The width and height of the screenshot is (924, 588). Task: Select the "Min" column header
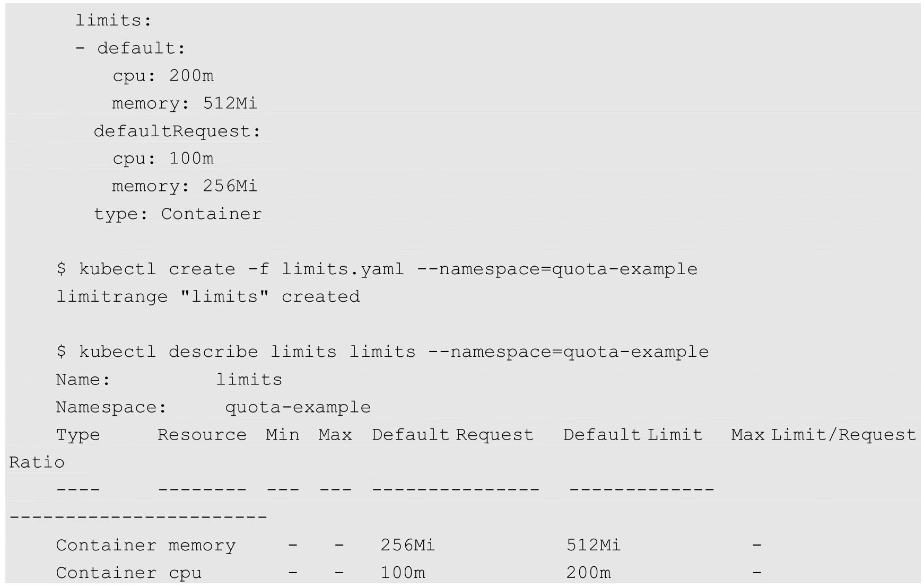pyautogui.click(x=282, y=435)
